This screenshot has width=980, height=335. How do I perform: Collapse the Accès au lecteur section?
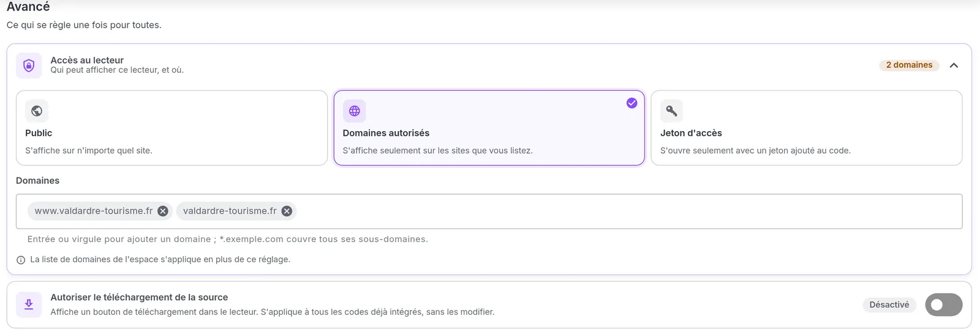(954, 65)
